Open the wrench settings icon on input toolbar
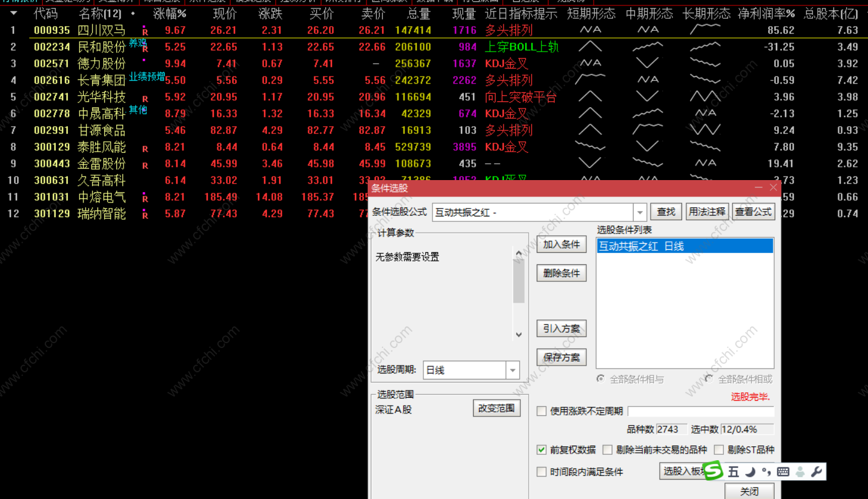This screenshot has height=499, width=868. coord(816,472)
